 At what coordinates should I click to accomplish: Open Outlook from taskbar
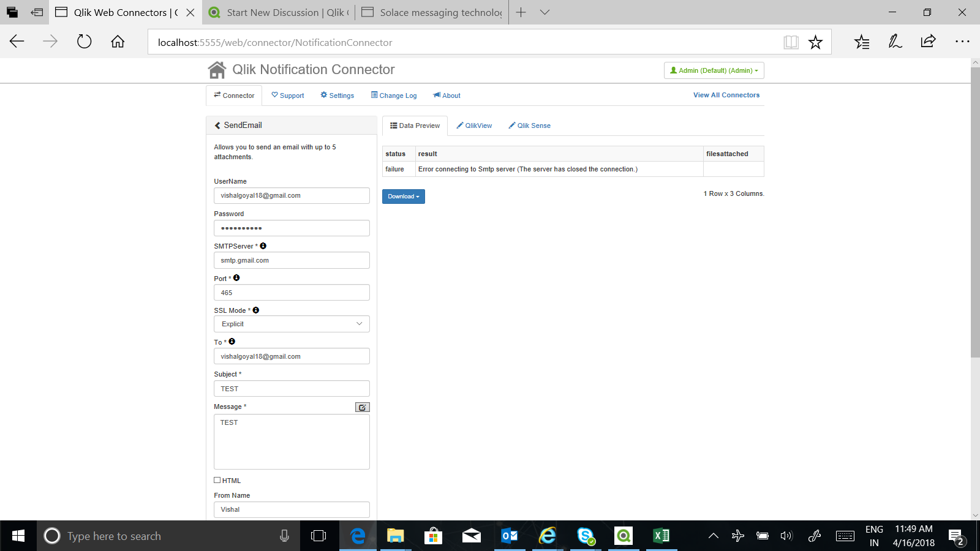click(x=510, y=536)
